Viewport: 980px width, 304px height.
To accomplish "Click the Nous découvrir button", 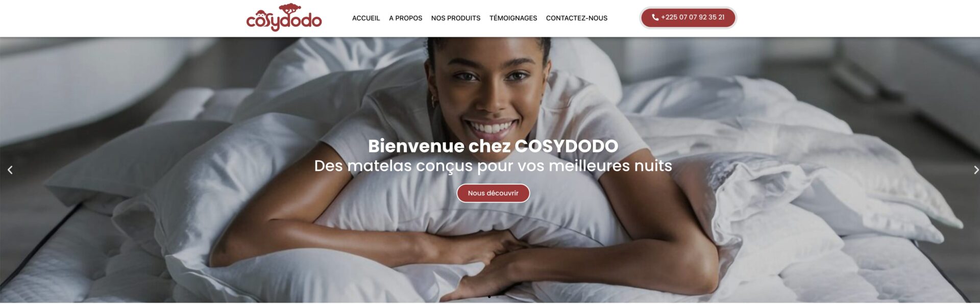I will (493, 193).
